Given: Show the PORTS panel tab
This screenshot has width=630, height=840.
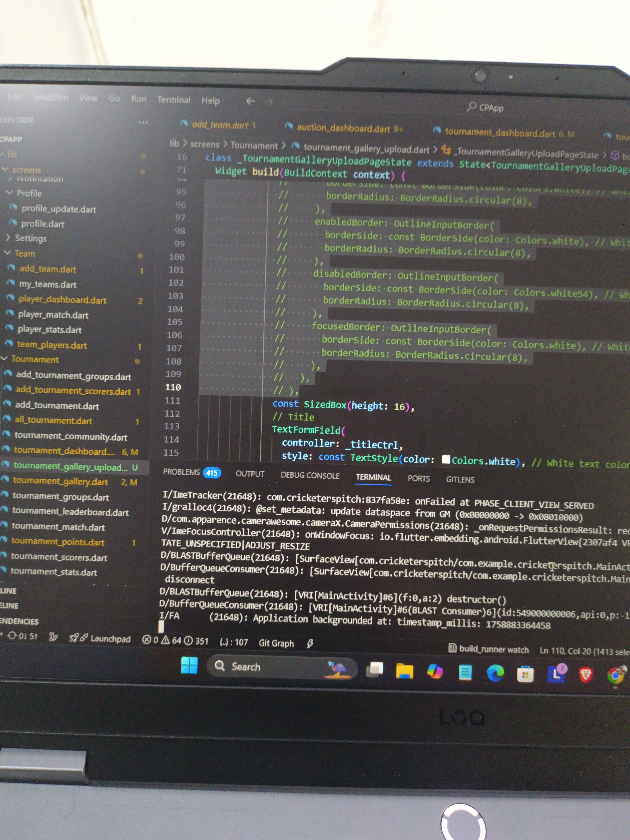Looking at the screenshot, I should pos(419,479).
